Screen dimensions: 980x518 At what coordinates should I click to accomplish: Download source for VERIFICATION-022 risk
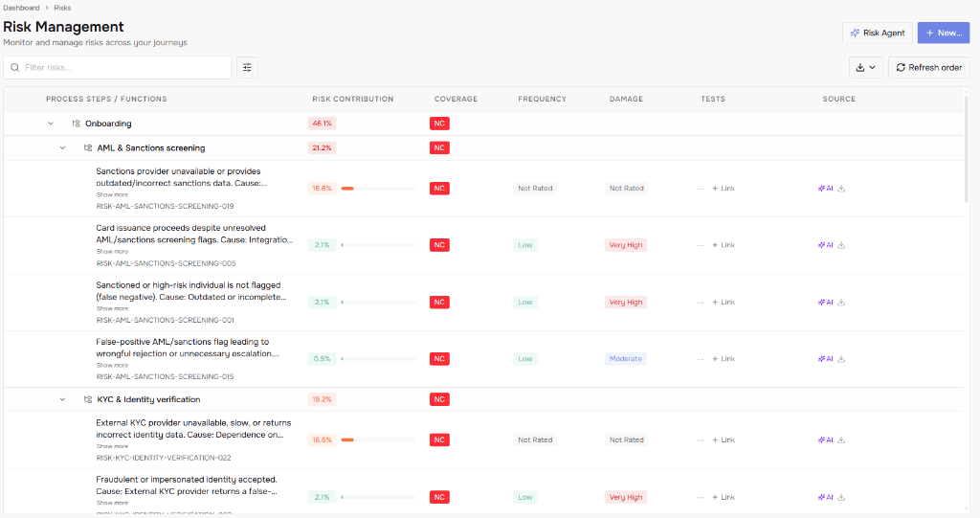click(841, 439)
